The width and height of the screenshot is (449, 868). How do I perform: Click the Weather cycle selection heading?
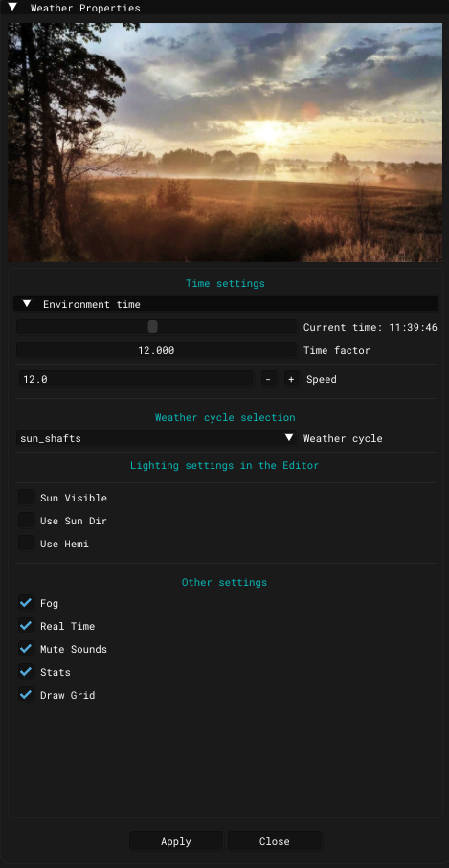(225, 417)
